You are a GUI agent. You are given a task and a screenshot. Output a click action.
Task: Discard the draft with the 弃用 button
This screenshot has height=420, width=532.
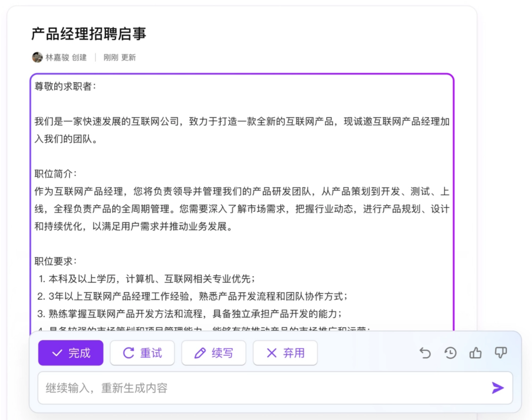click(x=285, y=353)
